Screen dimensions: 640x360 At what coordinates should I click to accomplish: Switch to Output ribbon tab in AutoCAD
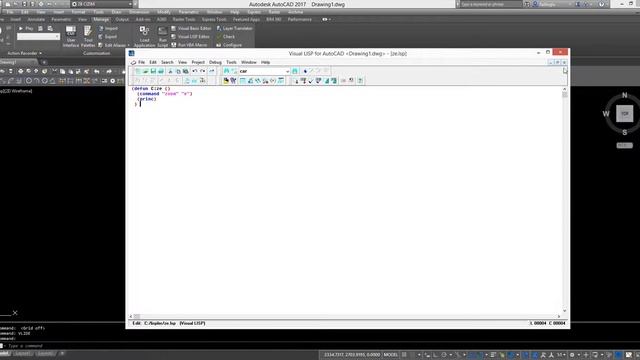pyautogui.click(x=122, y=19)
